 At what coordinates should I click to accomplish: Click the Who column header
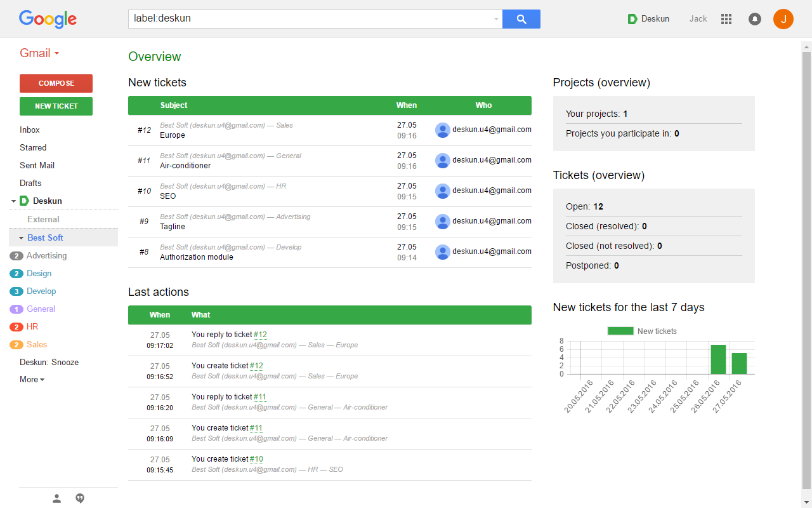pyautogui.click(x=483, y=105)
